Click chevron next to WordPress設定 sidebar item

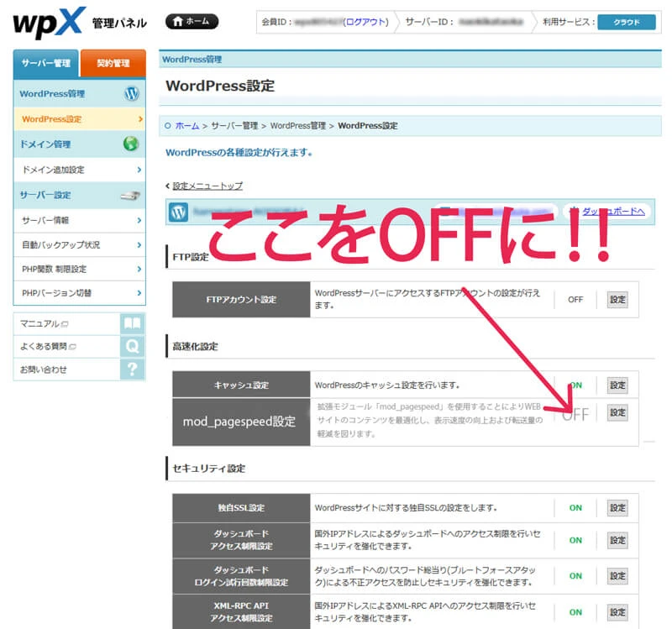(x=140, y=118)
